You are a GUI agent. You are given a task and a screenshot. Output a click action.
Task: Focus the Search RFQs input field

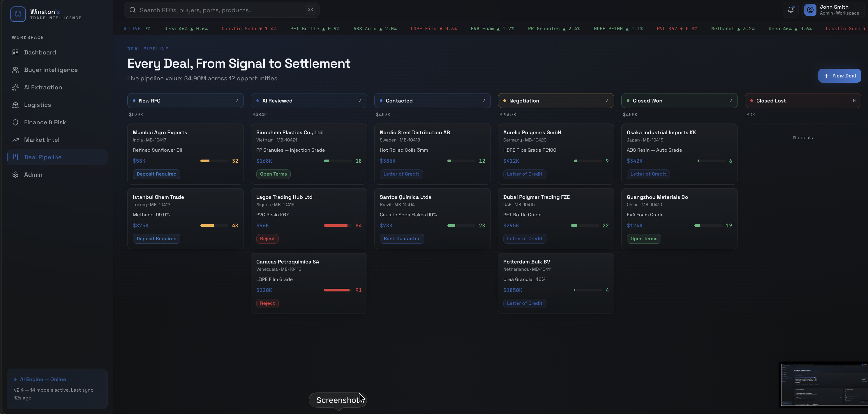pos(221,10)
